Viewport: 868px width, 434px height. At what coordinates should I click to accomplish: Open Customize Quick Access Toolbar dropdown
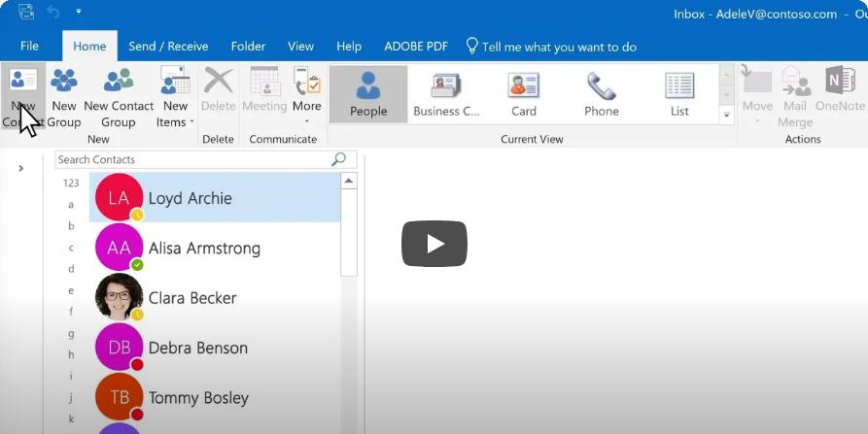click(x=78, y=11)
